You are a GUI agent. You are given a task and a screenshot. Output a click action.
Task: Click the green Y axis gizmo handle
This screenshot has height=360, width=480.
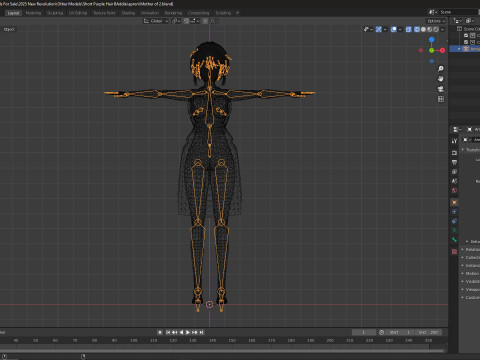tap(432, 50)
